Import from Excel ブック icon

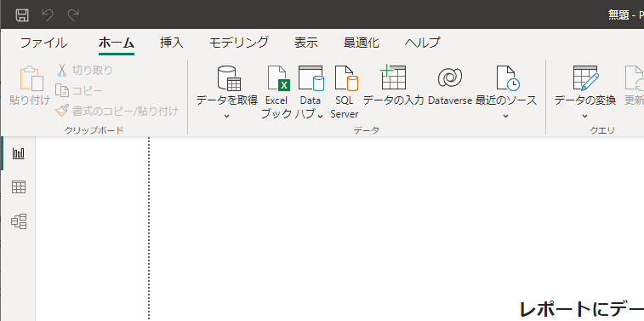279,78
